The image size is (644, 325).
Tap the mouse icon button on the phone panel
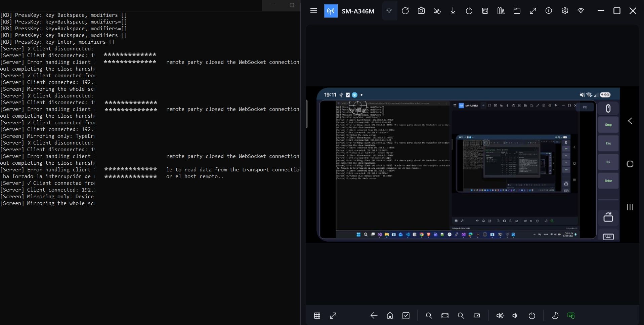[x=608, y=109]
